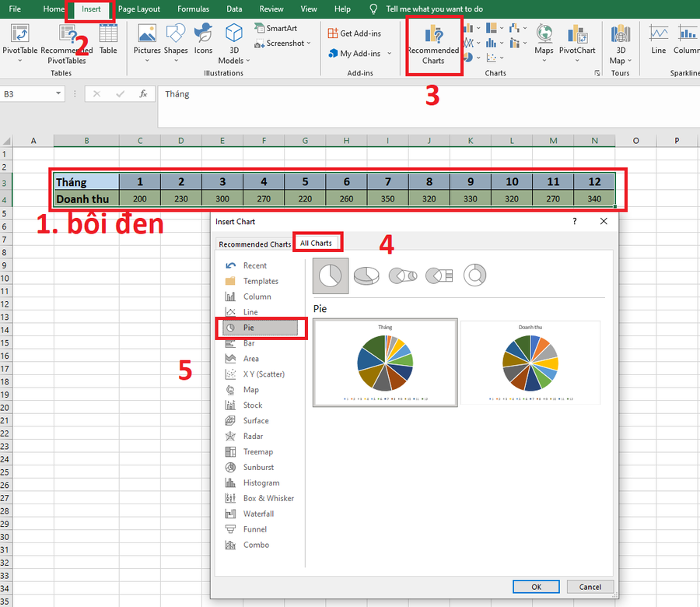Screen dimensions: 700x607
Task: Open My Add-ins
Action: 355,53
